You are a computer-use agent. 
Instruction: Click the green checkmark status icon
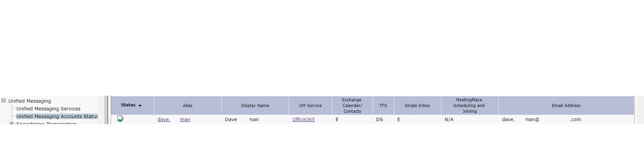tap(120, 119)
